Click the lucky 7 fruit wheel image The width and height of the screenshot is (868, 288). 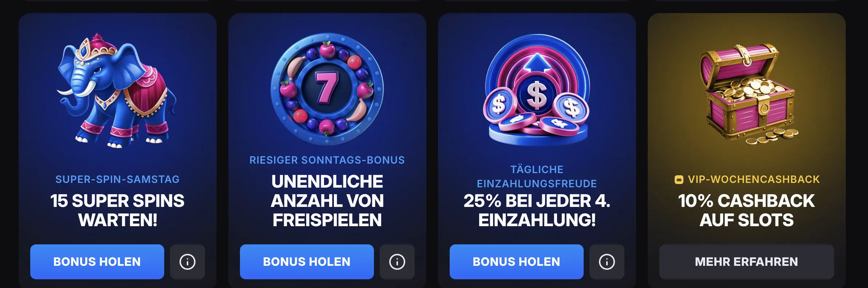click(327, 89)
